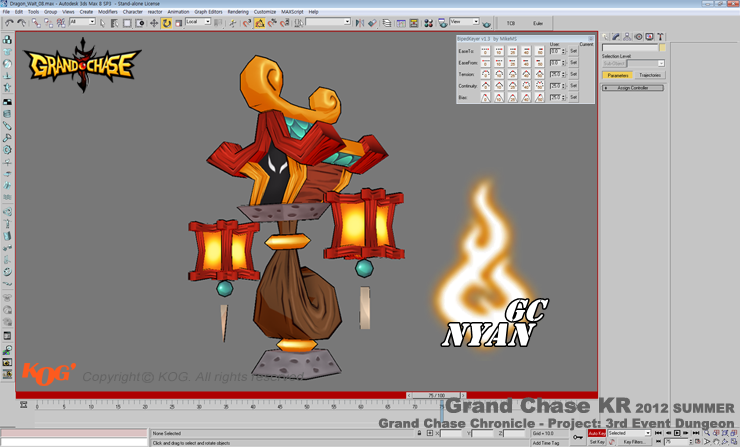Click the Mirror tool icon

[360, 23]
